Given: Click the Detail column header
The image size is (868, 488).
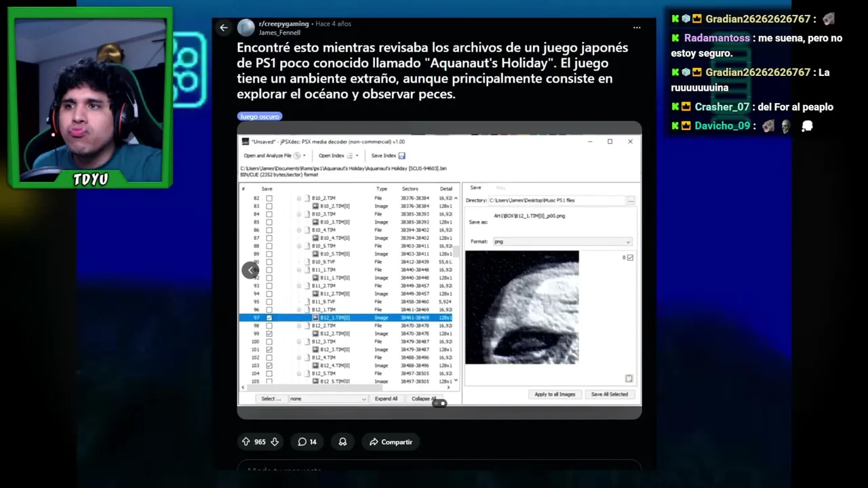Looking at the screenshot, I should [x=446, y=189].
